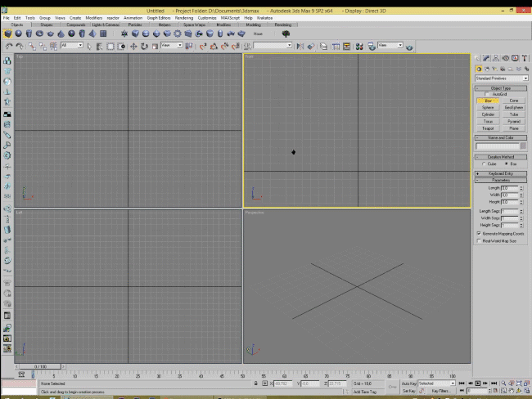
Task: Open the Modify panel tab
Action: coord(487,58)
